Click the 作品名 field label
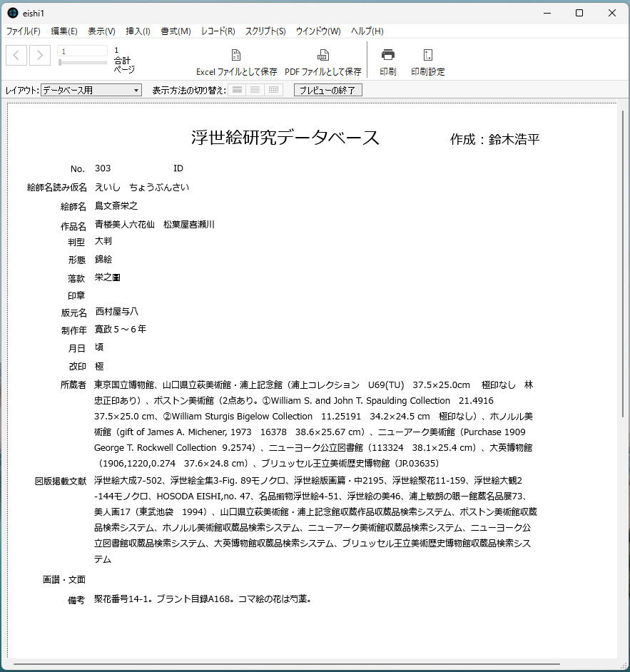This screenshot has height=672, width=630. coord(73,226)
